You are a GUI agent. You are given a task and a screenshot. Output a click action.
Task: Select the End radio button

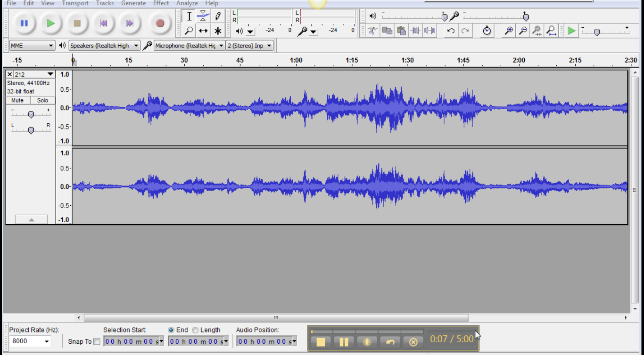point(171,330)
